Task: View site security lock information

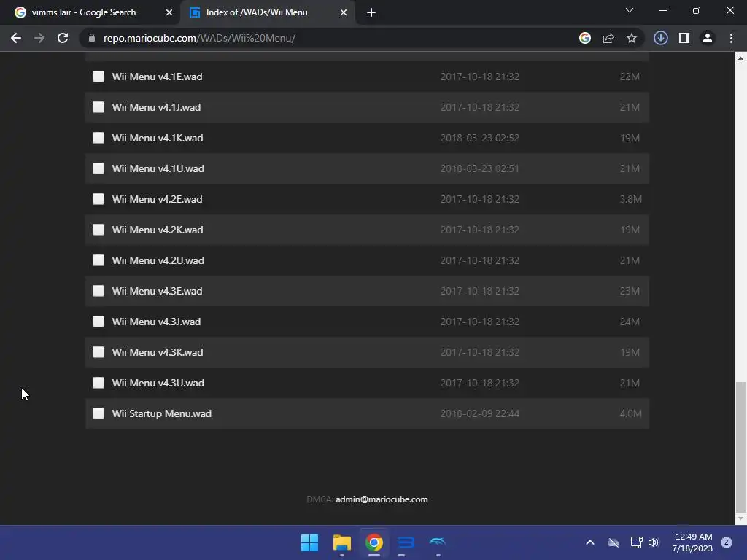Action: 92,38
